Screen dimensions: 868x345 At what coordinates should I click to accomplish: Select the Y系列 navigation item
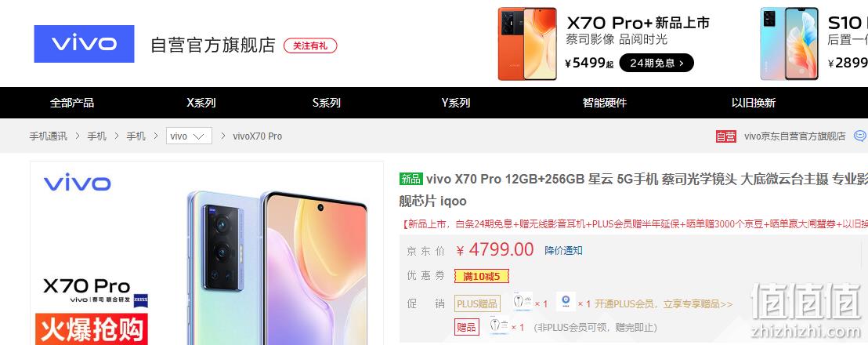pyautogui.click(x=456, y=103)
